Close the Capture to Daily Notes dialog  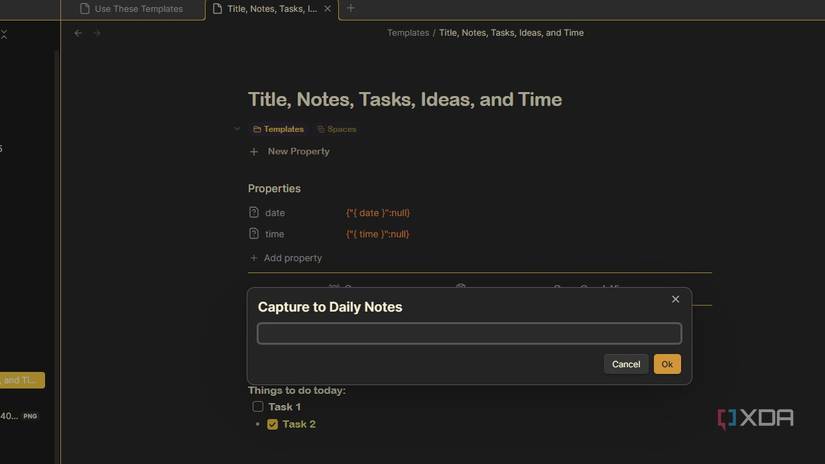676,299
